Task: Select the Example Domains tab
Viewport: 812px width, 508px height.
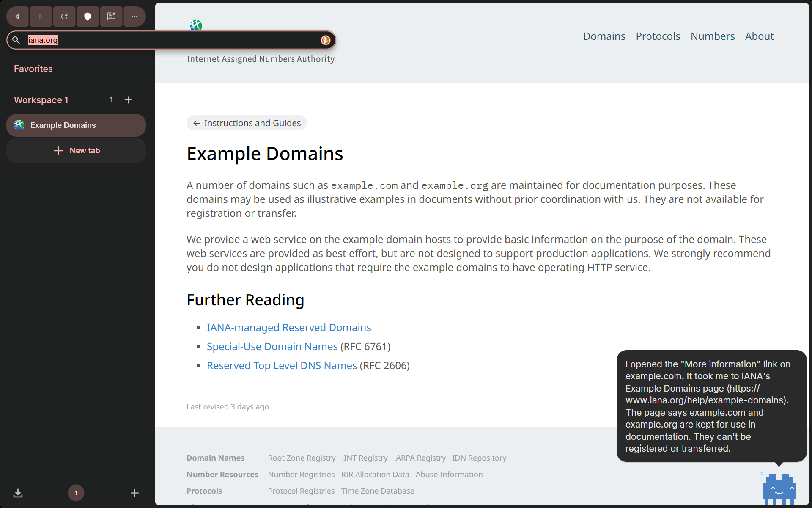Action: [76, 125]
